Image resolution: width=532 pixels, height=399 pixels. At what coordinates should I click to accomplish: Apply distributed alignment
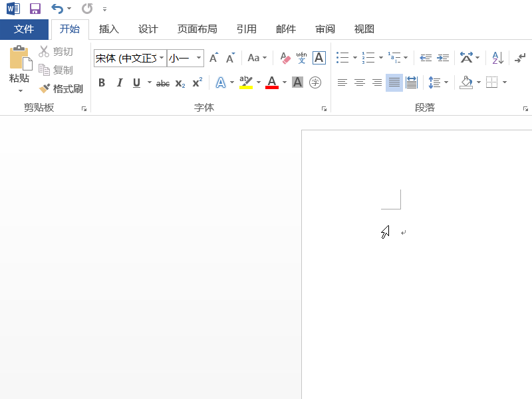[x=412, y=82]
